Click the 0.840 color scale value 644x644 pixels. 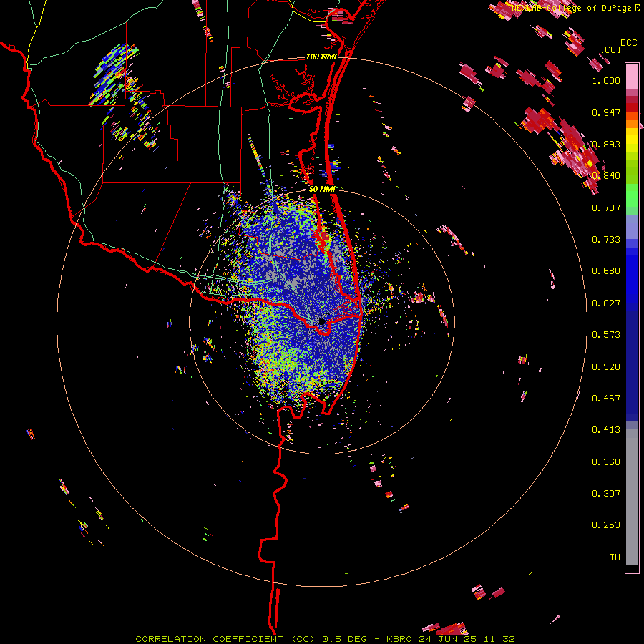pos(606,176)
